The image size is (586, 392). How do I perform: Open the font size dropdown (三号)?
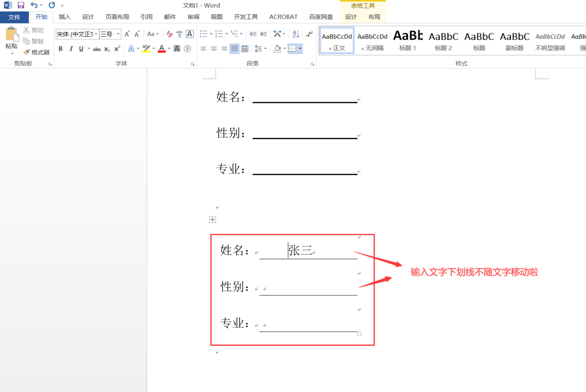pos(118,34)
